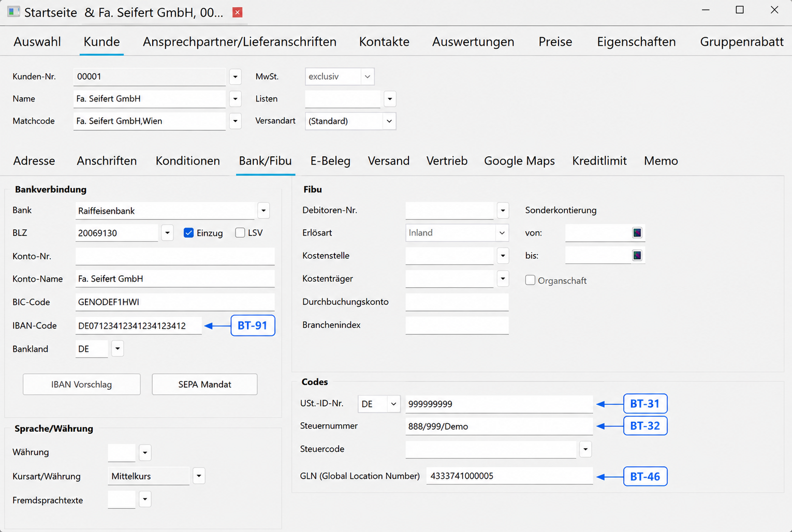Screen dimensions: 792x532
Task: Close the Fa. Seifert GmbH tab with the red X
Action: coord(238,12)
